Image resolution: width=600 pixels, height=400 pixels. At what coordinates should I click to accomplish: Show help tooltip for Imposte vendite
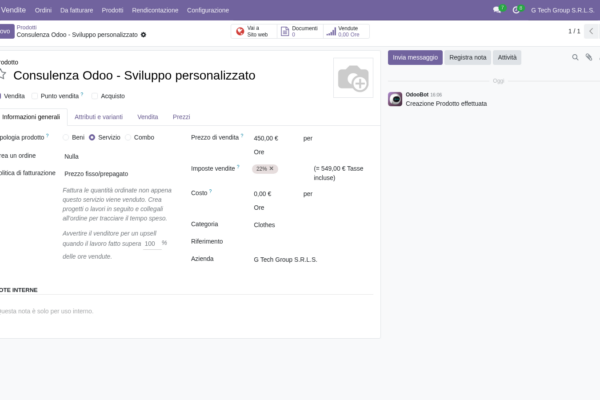point(238,167)
